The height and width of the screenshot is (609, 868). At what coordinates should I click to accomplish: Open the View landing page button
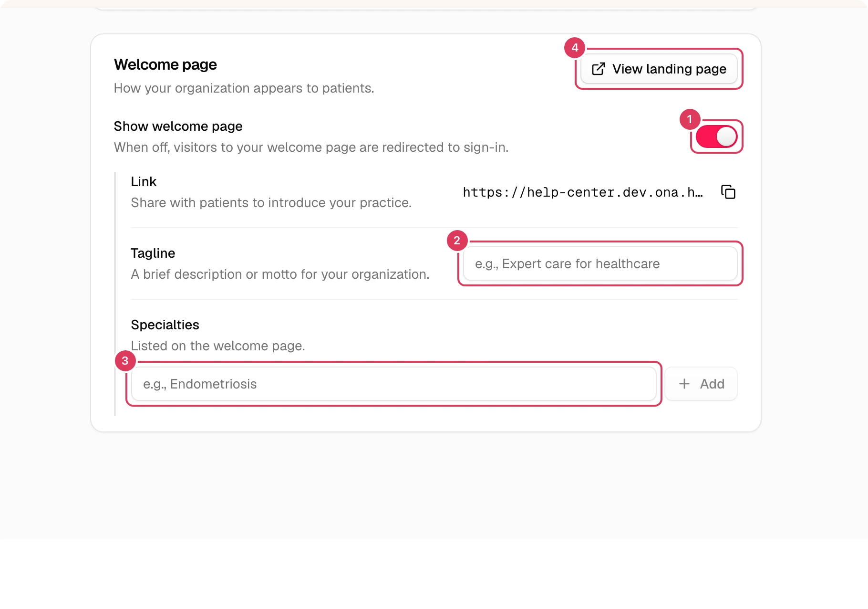(659, 69)
